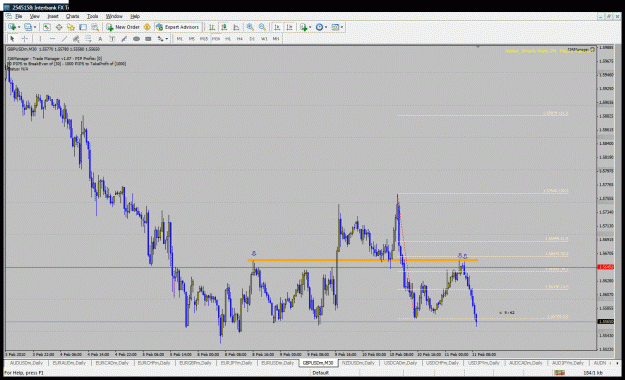
Task: Select the Fibonacci Retracement tool
Action: tap(88, 39)
